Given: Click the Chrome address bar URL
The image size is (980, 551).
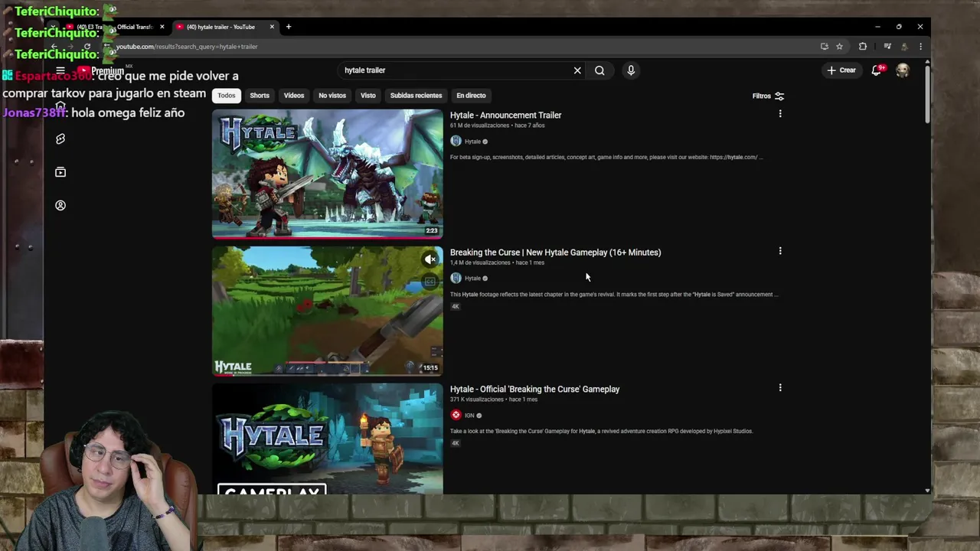Looking at the screenshot, I should click(x=187, y=47).
